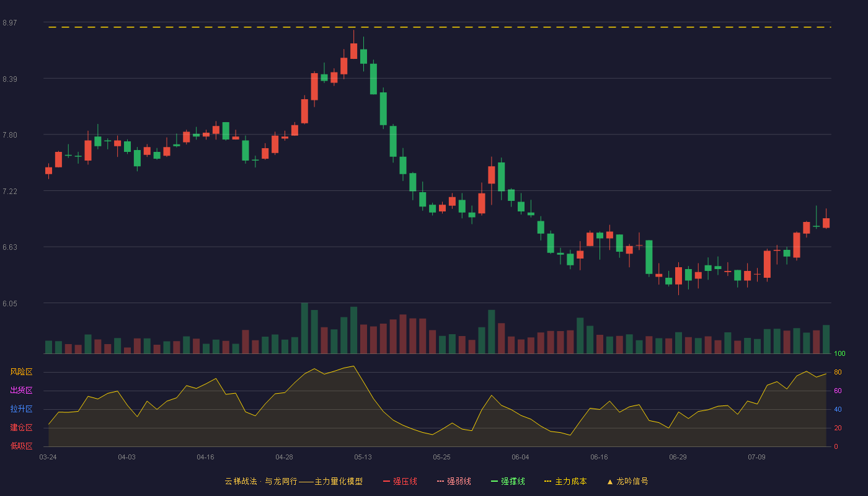Click the 03-24 date label
The width and height of the screenshot is (868, 496).
(48, 457)
